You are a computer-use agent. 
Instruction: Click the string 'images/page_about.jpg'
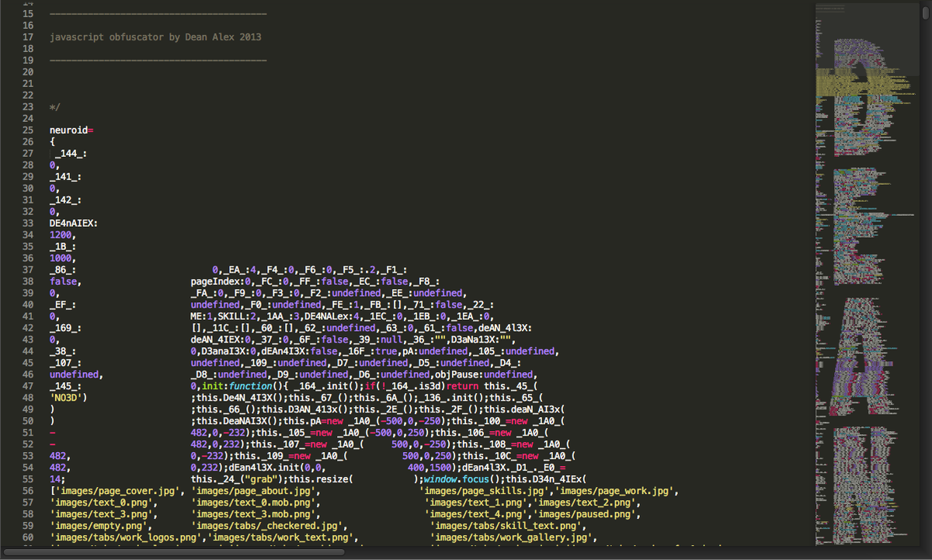coord(254,491)
